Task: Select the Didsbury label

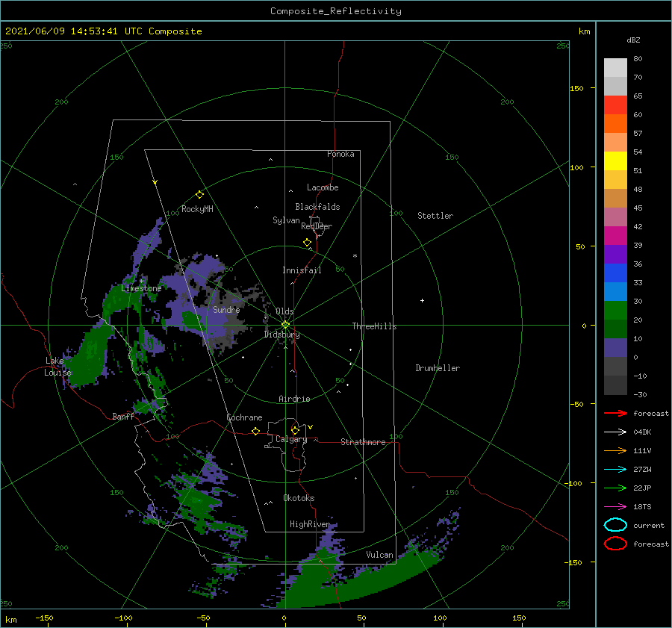Action: pos(282,335)
